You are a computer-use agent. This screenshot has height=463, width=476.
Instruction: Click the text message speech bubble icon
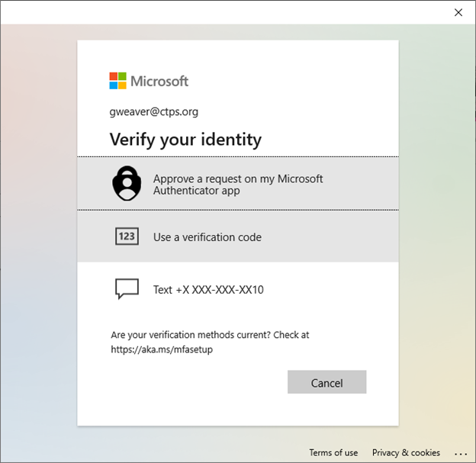127,289
